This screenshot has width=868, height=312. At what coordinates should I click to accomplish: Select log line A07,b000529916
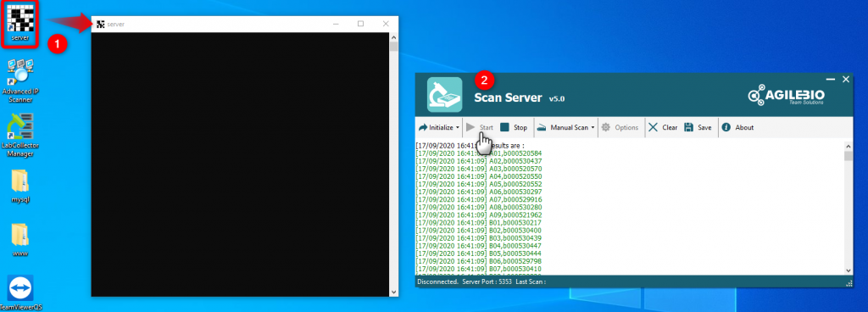tap(478, 199)
